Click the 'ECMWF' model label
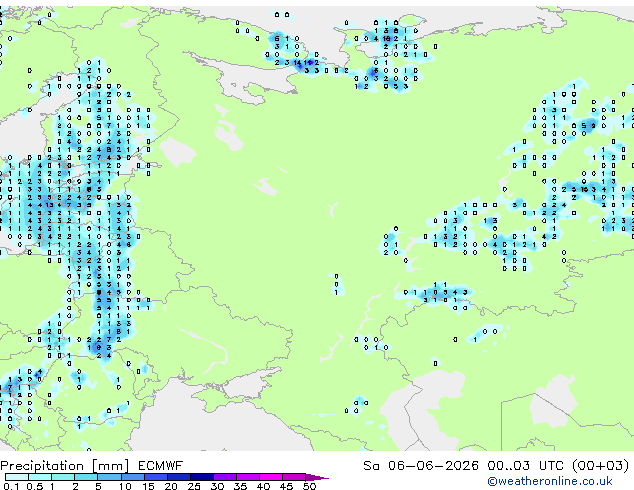This screenshot has width=634, height=490. 161,466
